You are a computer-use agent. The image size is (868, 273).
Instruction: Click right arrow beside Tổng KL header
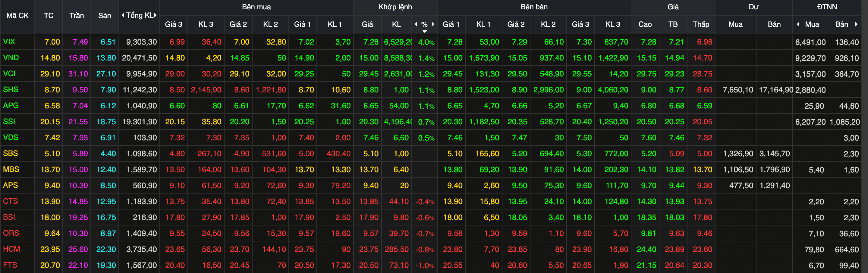pos(155,15)
